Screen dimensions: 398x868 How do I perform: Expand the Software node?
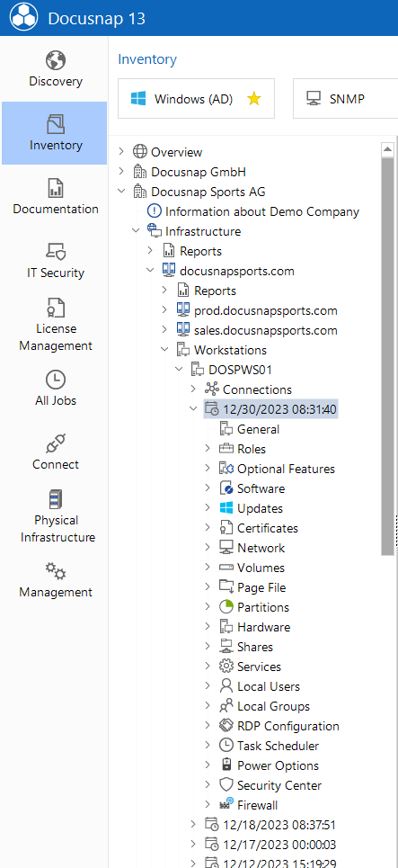[x=208, y=488]
